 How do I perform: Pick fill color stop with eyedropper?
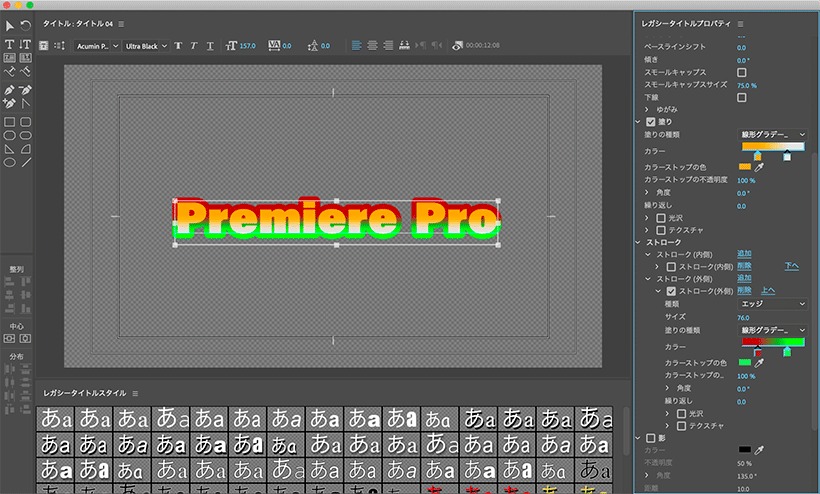(759, 167)
